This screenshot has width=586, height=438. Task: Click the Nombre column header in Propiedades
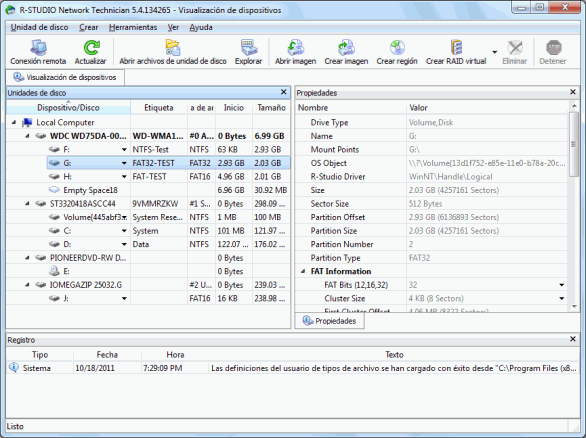351,108
